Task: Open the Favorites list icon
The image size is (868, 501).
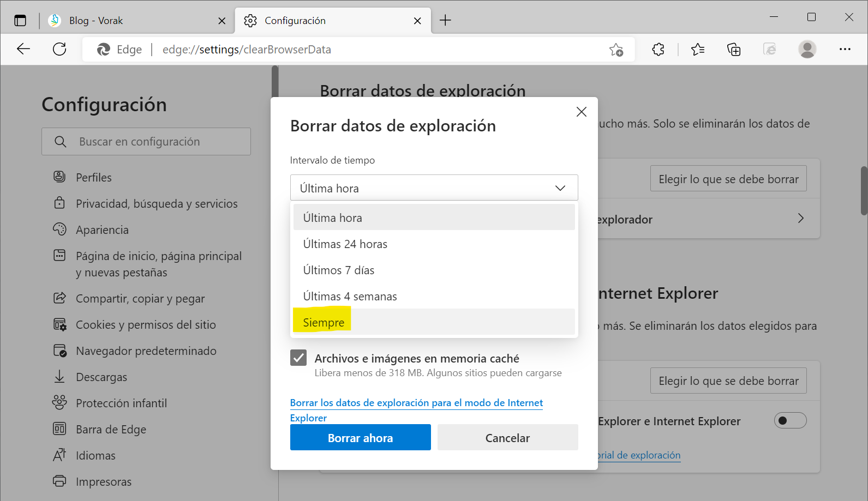Action: tap(698, 50)
